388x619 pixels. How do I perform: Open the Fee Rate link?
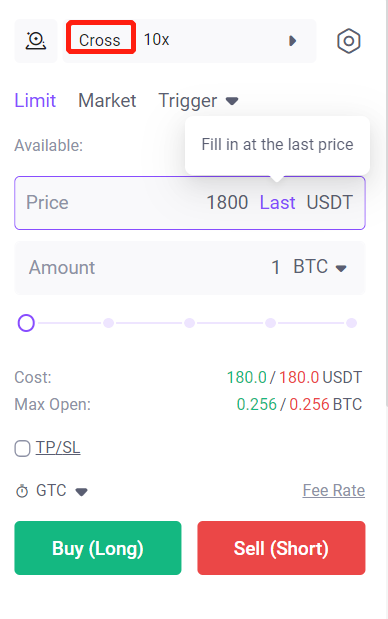tap(334, 491)
